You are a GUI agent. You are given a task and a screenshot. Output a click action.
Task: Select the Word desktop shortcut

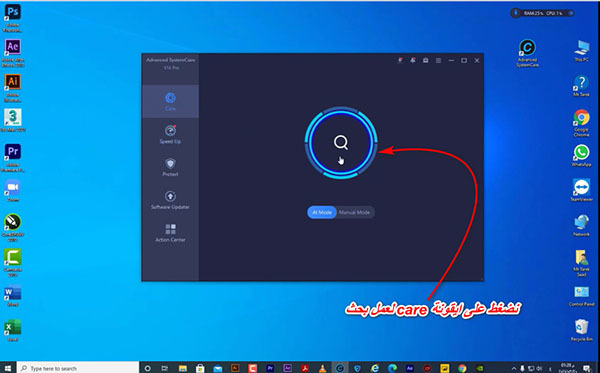13,296
